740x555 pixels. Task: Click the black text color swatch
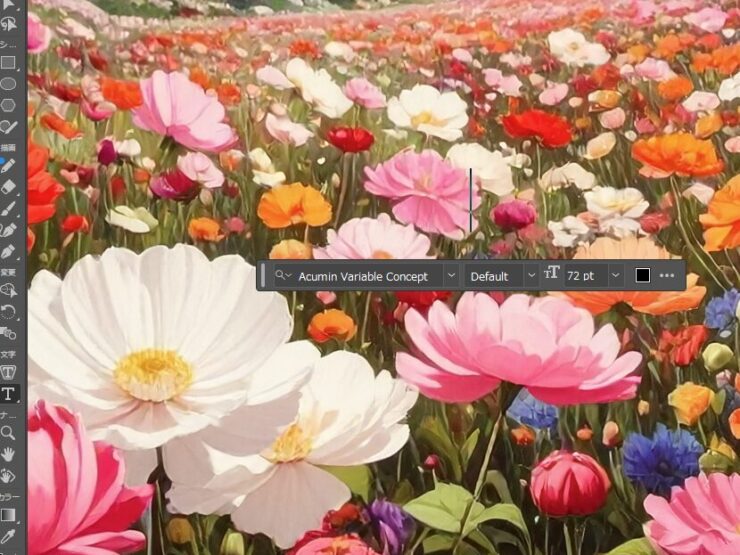click(x=643, y=276)
